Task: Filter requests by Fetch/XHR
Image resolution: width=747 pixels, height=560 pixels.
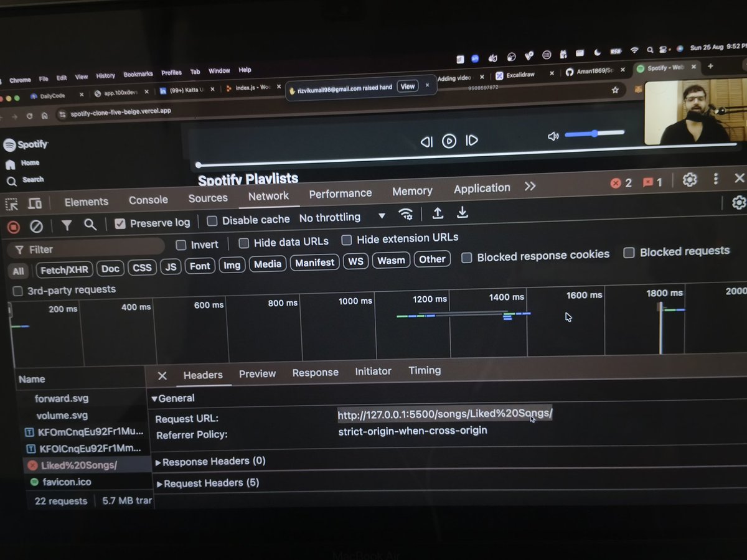Action: click(x=65, y=269)
